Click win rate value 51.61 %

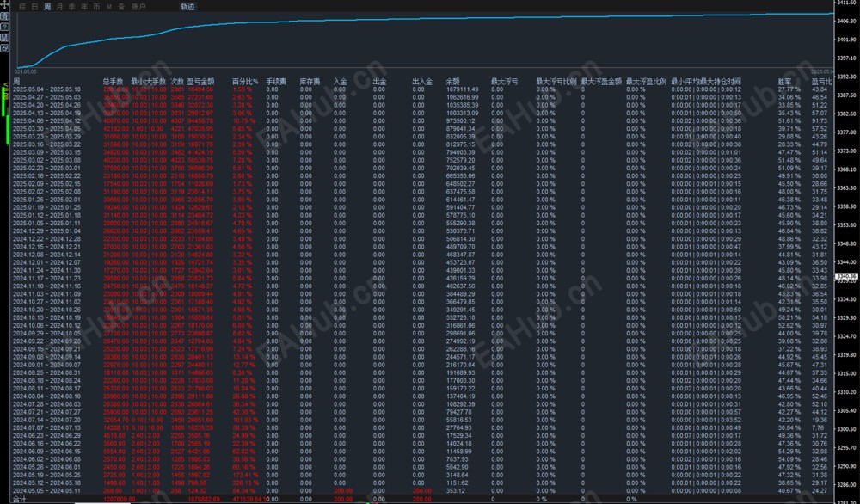789,120
